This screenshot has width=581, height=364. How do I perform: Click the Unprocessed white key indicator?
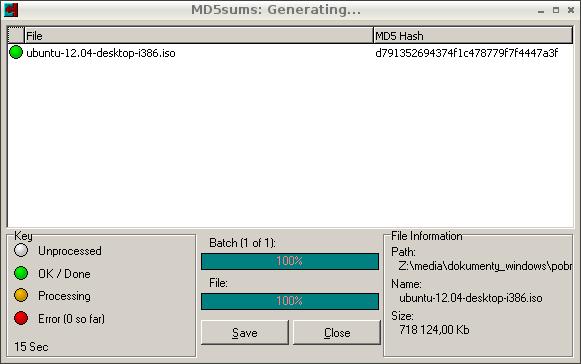pyautogui.click(x=21, y=250)
